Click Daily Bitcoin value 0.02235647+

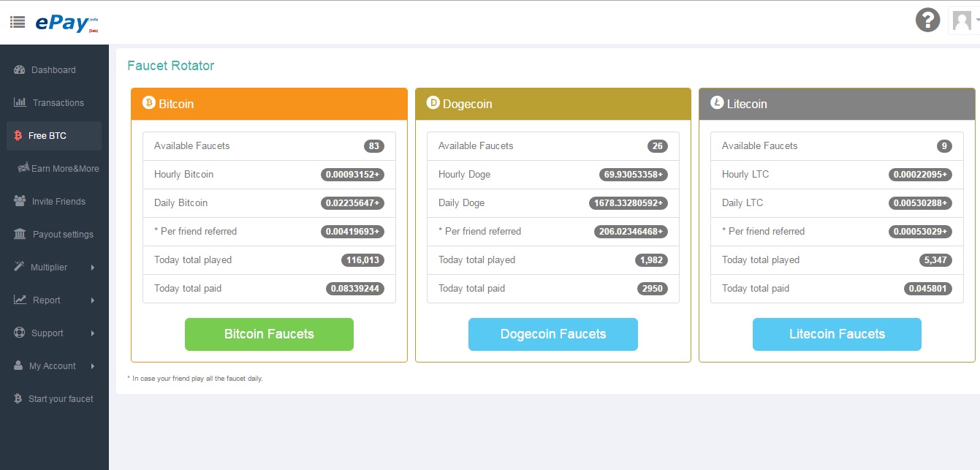(x=352, y=203)
